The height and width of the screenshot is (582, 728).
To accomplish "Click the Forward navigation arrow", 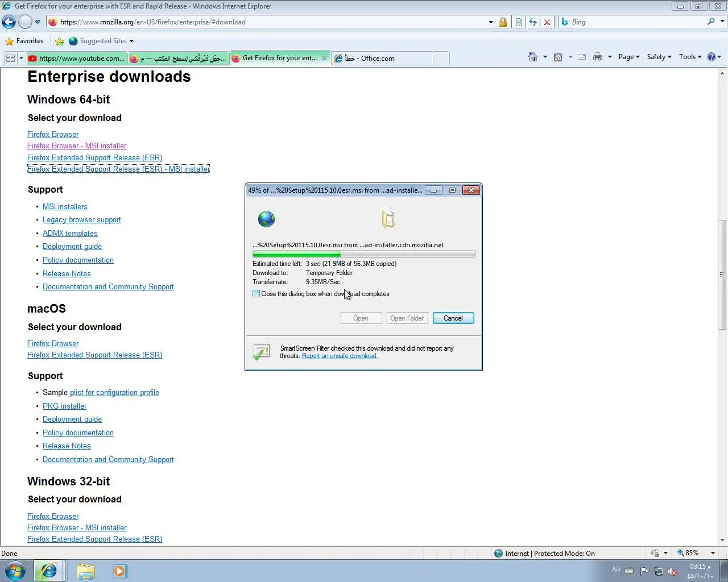I will click(x=25, y=22).
